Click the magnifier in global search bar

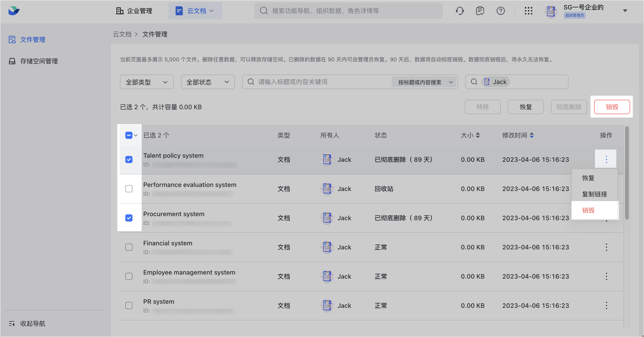click(264, 11)
